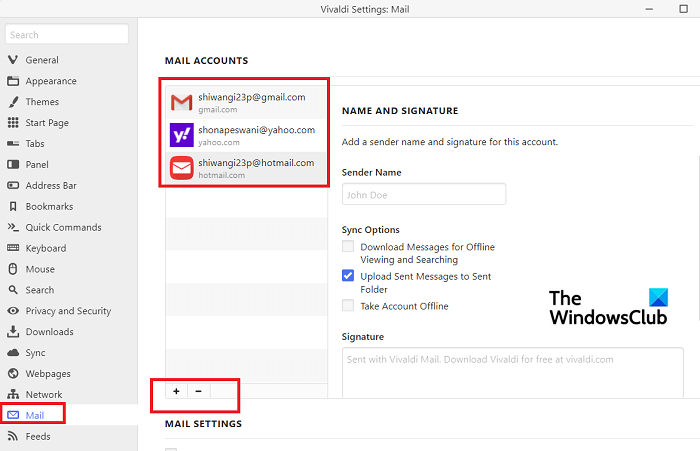Image resolution: width=700 pixels, height=451 pixels.
Task: Open Panel settings label
Action: point(37,165)
